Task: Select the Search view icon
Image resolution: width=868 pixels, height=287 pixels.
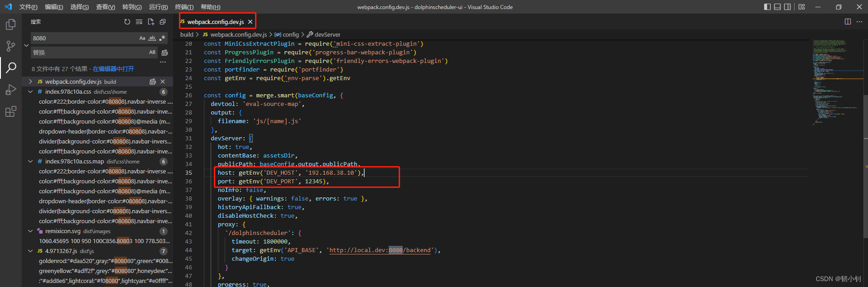Action: point(10,68)
